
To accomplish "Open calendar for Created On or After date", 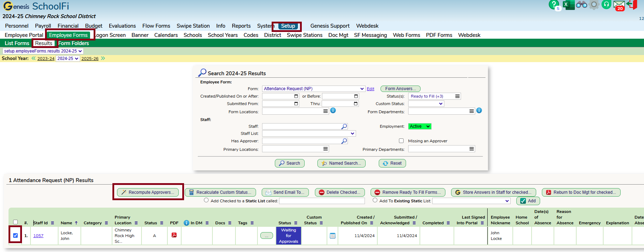I will 296,96.
